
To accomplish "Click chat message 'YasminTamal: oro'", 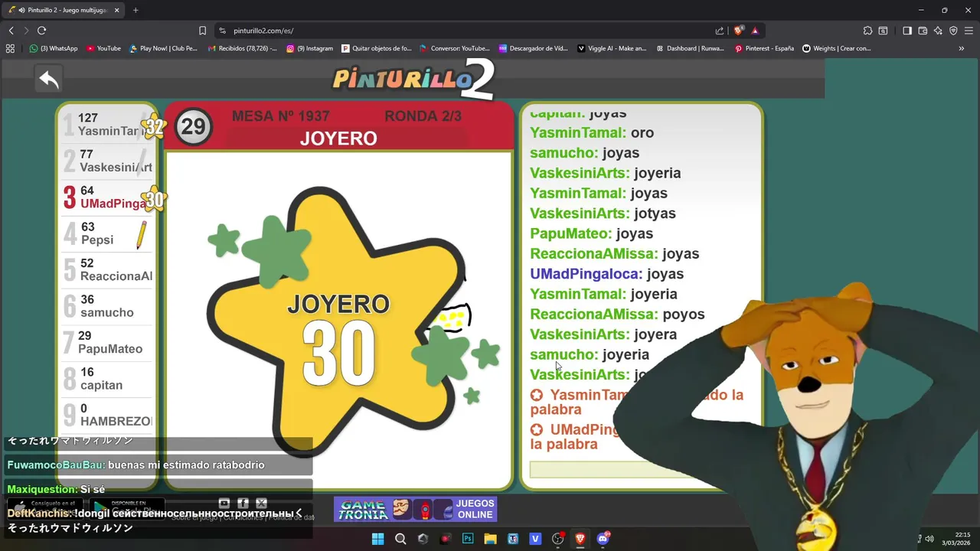I will point(592,132).
